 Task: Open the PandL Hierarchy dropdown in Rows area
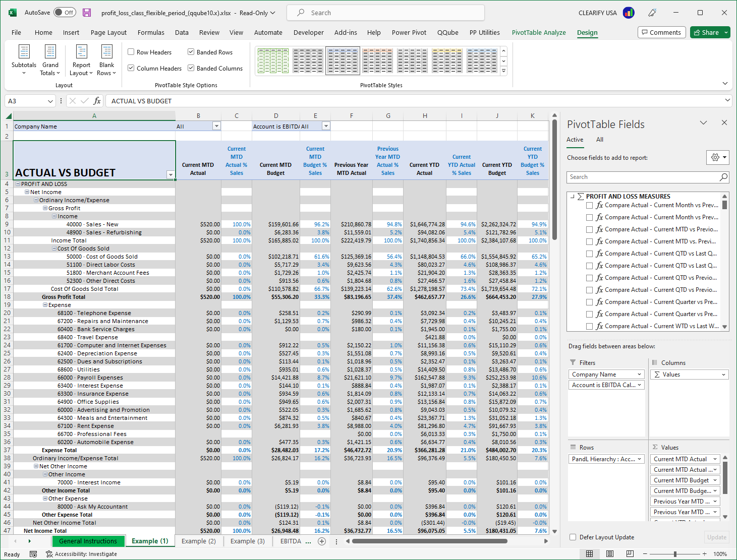(640, 459)
